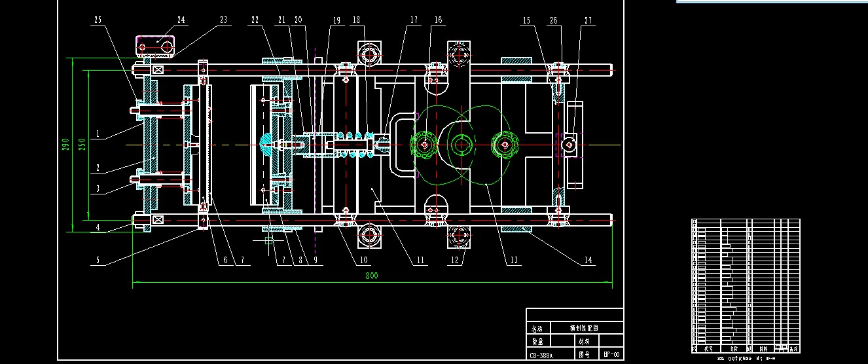Screen dimensions: 868x364
Task: Select balloon label 4 on left side
Action: (97, 227)
